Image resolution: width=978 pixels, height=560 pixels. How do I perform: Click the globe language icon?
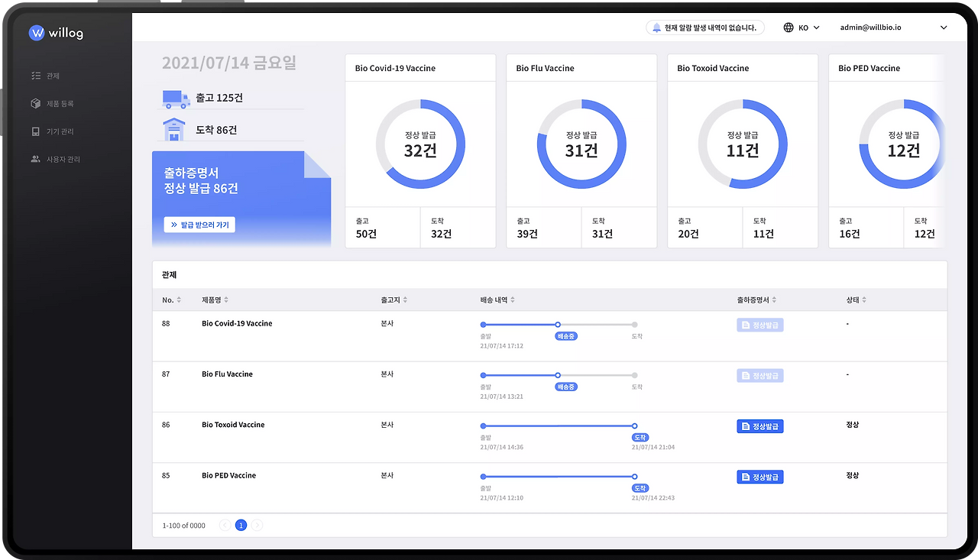(789, 28)
